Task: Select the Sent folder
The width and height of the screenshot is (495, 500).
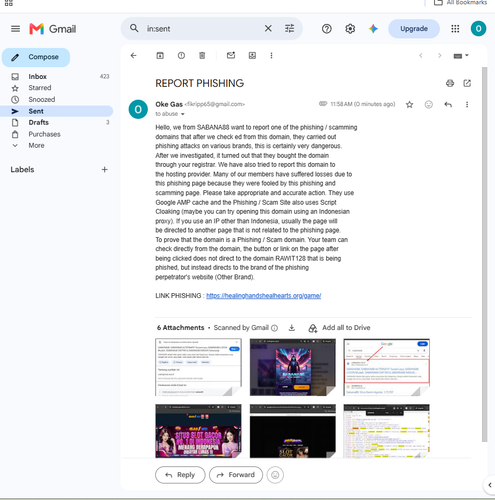Action: [x=57, y=111]
